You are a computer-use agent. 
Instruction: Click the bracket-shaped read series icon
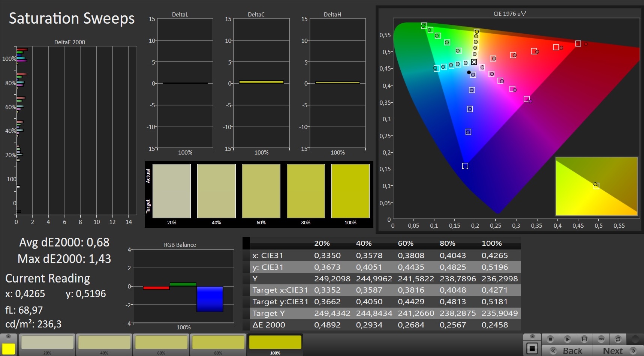click(x=584, y=339)
